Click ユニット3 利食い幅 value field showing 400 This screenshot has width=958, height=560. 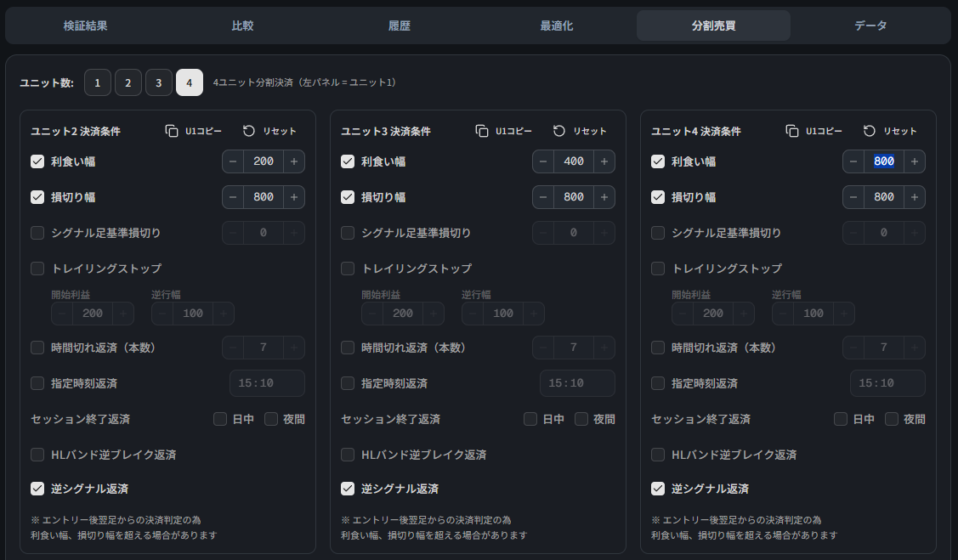[574, 161]
